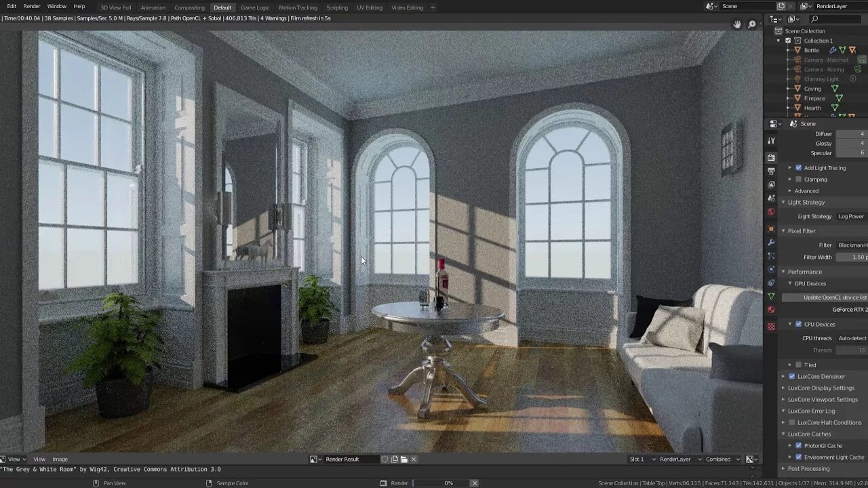Click the render progress bar at 0%

click(x=439, y=483)
